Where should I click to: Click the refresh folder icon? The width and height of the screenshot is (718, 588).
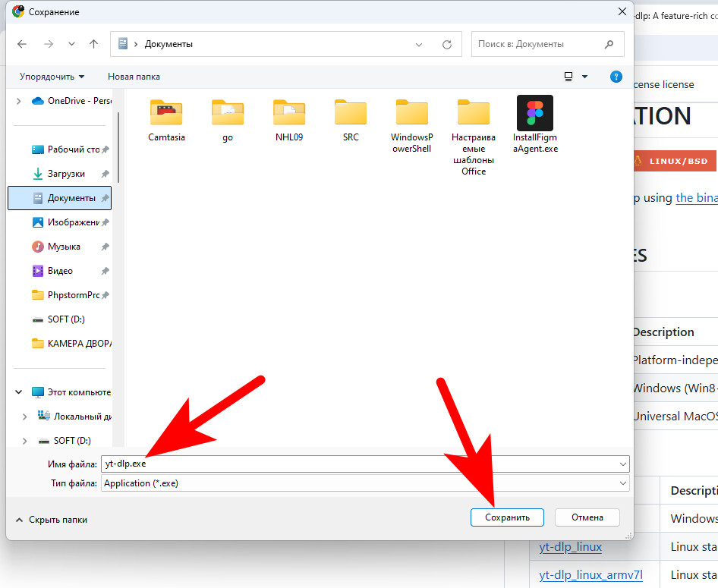[x=447, y=44]
